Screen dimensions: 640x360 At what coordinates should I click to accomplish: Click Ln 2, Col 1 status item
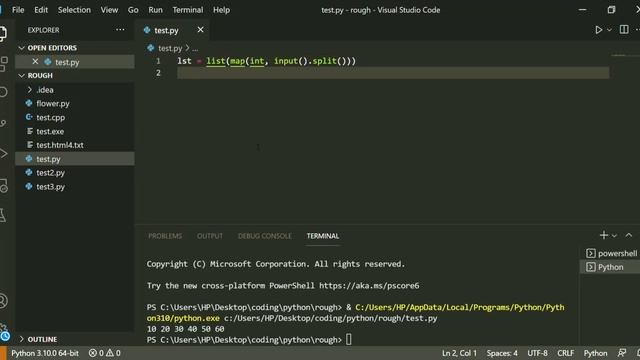point(459,353)
